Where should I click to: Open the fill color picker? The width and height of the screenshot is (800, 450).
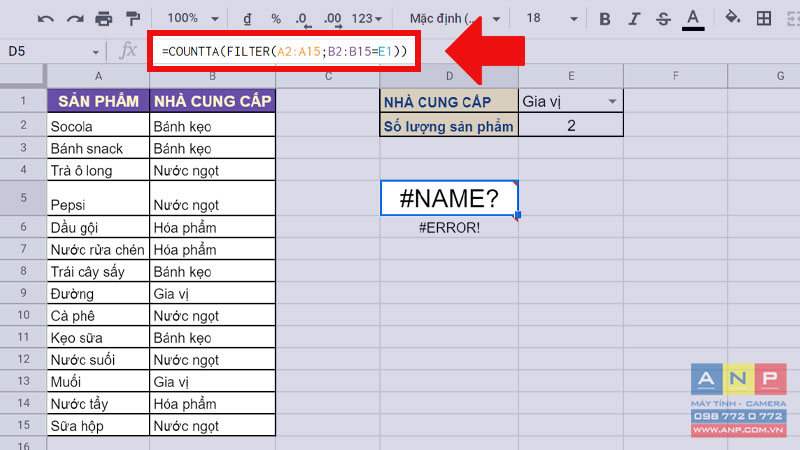[733, 18]
